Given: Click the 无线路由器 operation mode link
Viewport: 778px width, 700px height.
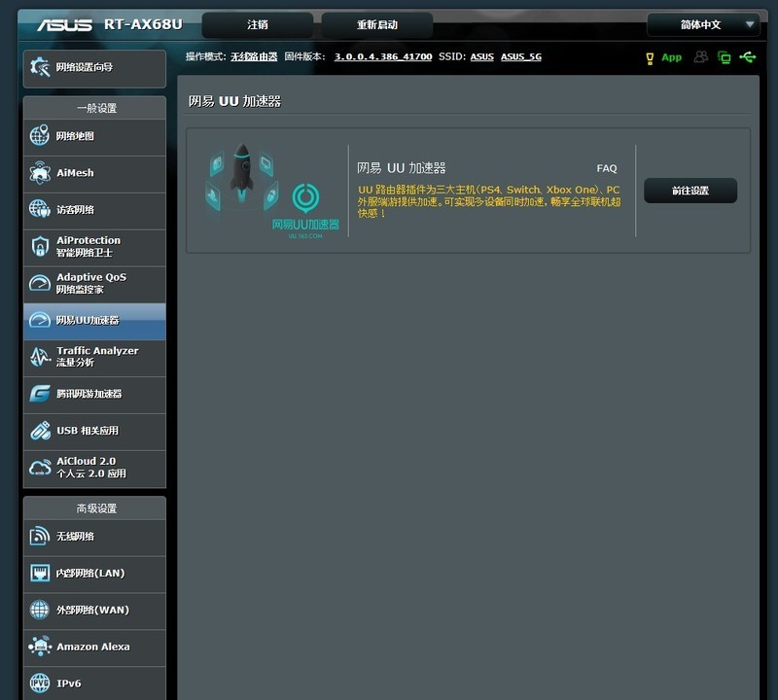Looking at the screenshot, I should (x=254, y=56).
